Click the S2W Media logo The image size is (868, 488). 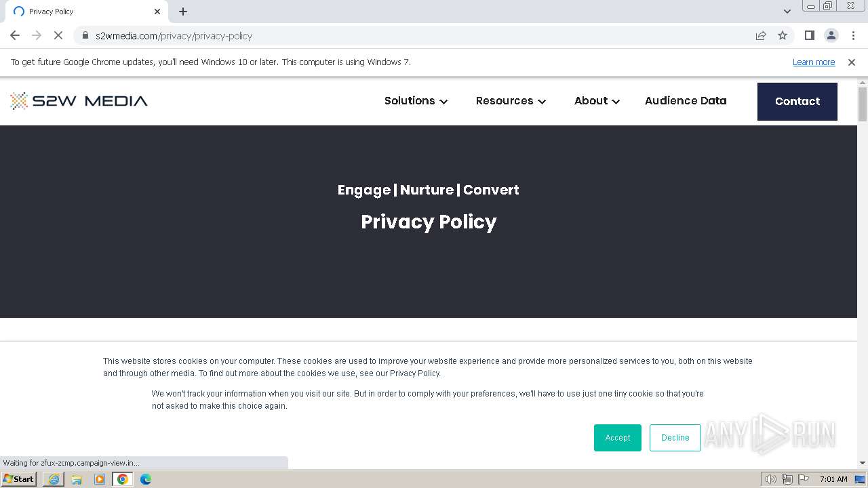[79, 101]
